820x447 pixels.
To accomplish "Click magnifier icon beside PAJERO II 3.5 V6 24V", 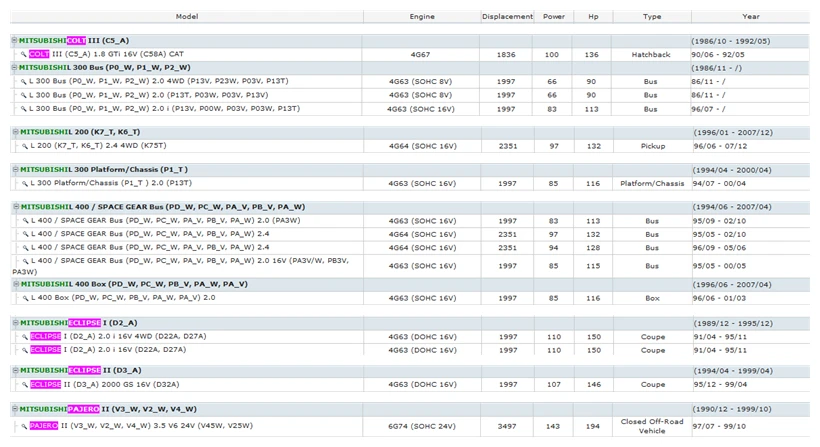I will (24, 426).
